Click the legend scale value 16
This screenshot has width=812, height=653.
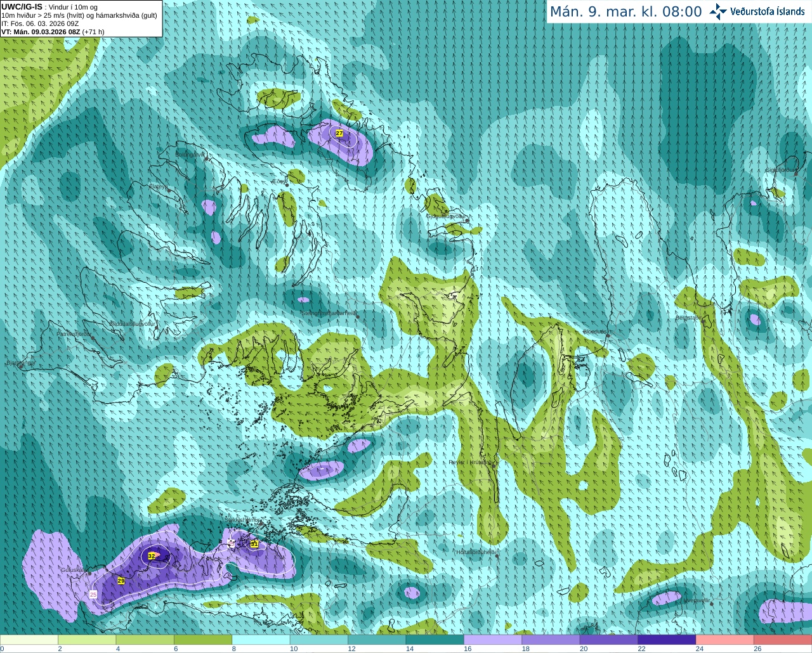pos(468,649)
